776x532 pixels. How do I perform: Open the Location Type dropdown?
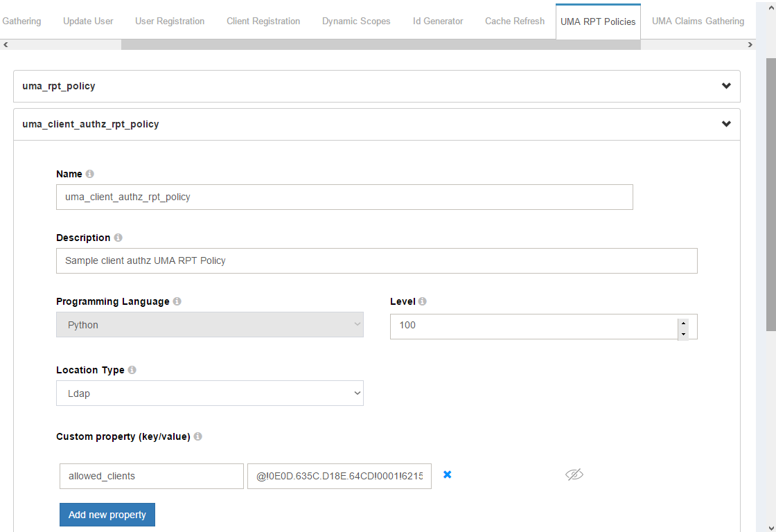click(x=209, y=393)
